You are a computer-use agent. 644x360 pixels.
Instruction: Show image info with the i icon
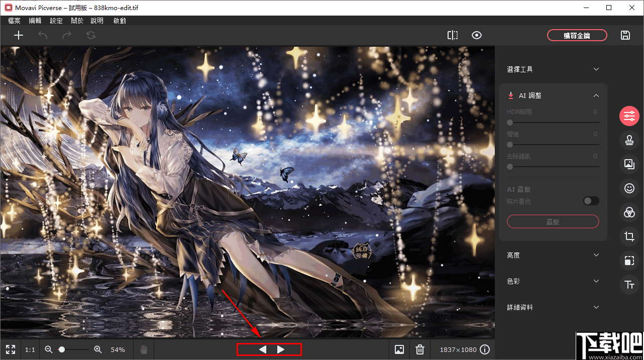(485, 349)
